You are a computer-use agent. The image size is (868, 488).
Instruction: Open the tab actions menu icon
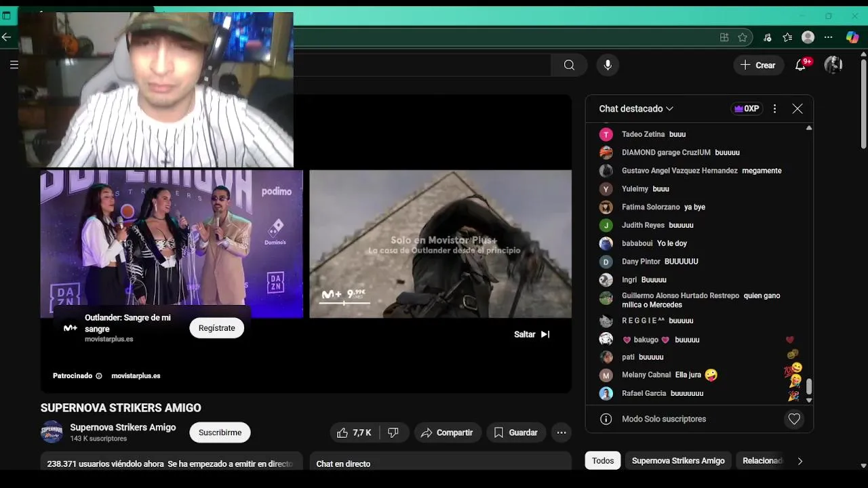(7, 16)
